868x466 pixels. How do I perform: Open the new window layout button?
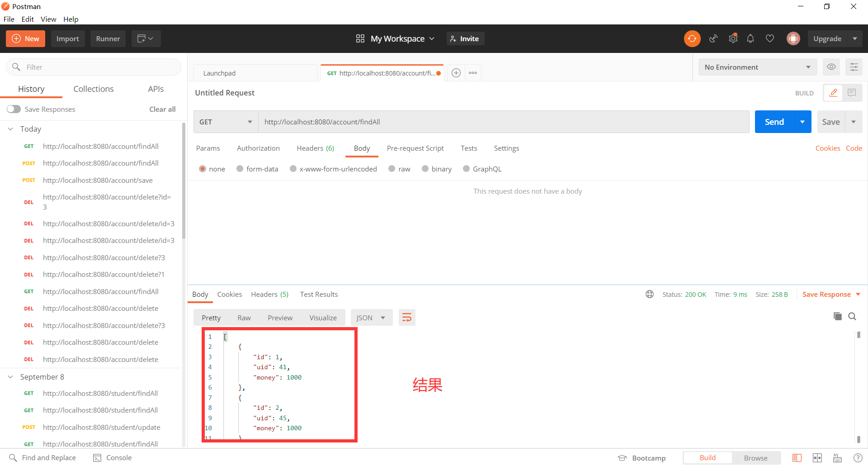146,38
